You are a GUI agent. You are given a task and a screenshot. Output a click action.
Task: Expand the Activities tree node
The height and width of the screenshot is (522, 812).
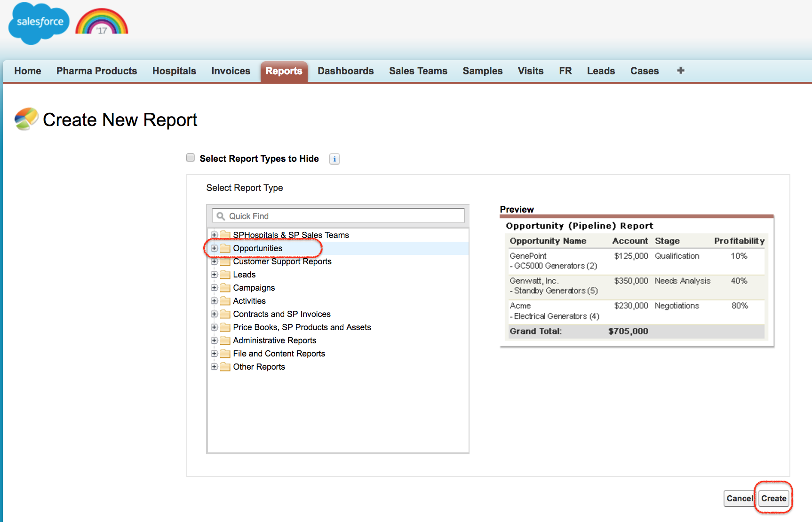click(x=214, y=301)
